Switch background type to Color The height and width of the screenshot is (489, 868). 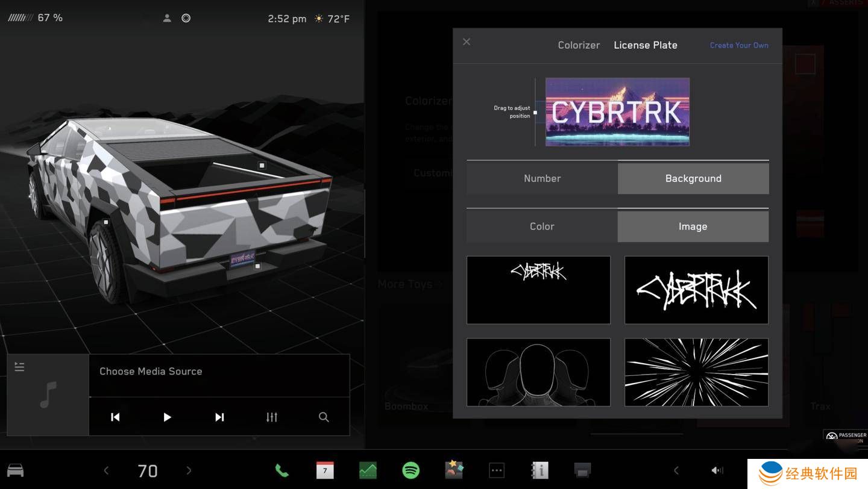542,226
